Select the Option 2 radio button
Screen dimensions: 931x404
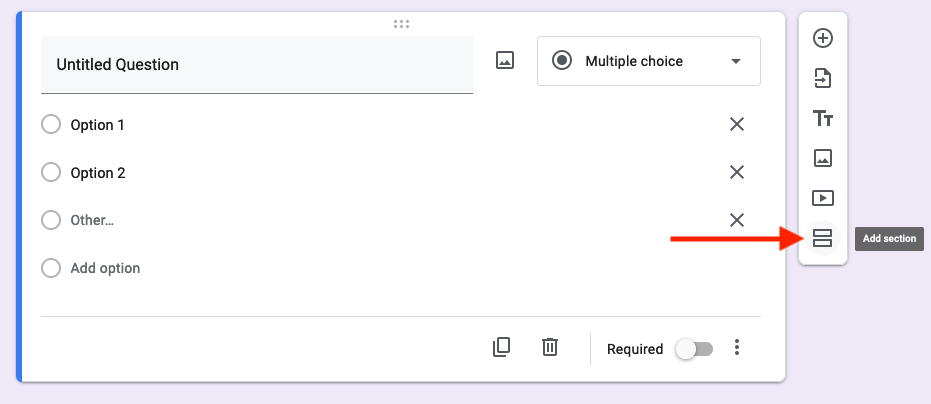pos(51,173)
